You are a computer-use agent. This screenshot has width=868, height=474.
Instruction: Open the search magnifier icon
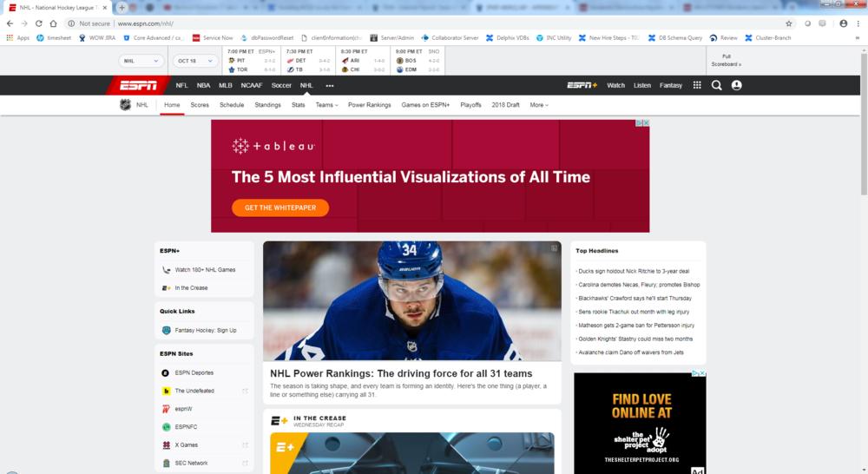716,85
